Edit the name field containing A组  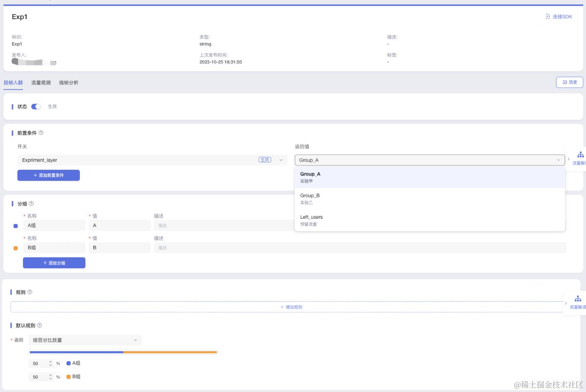click(54, 225)
